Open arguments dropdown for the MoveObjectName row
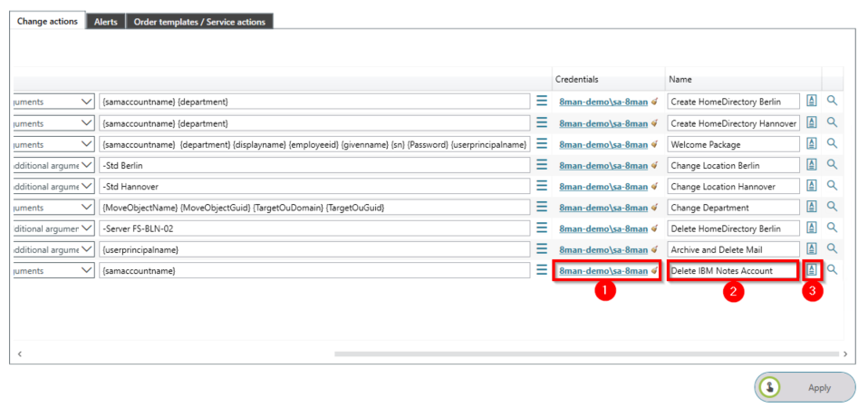This screenshot has height=408, width=868. click(x=87, y=207)
